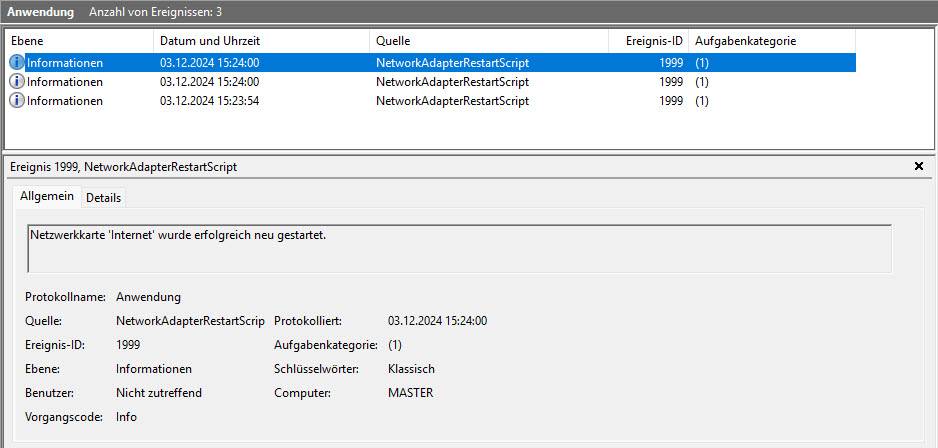The width and height of the screenshot is (938, 448).
Task: Select the event logged at 15:23:54
Action: coord(209,101)
